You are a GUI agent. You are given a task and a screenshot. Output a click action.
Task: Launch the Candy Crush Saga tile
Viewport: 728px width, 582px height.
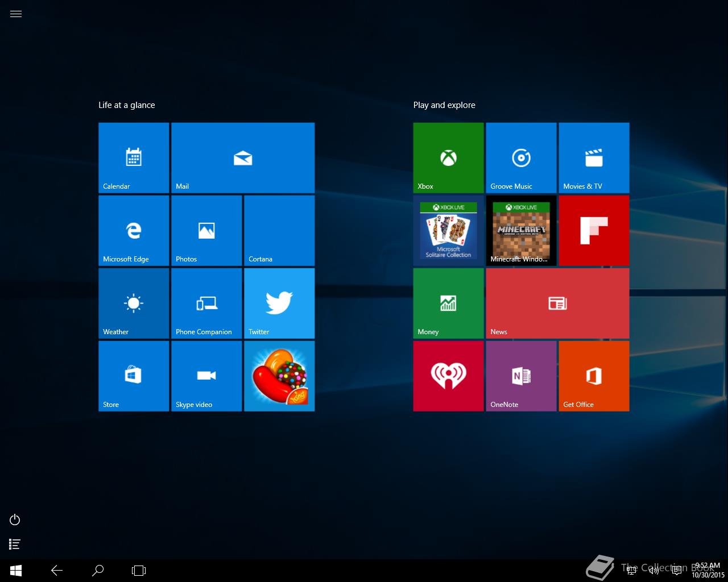[x=279, y=376]
